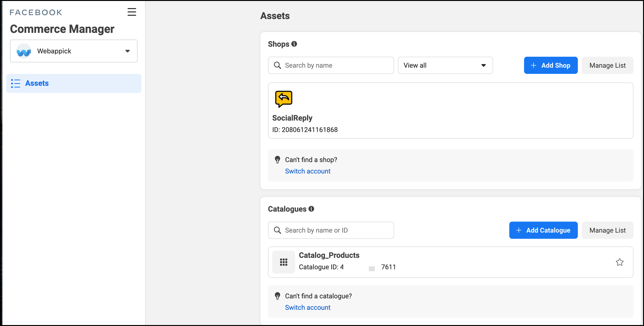
Task: Select Assets in the sidebar menu
Action: click(74, 83)
